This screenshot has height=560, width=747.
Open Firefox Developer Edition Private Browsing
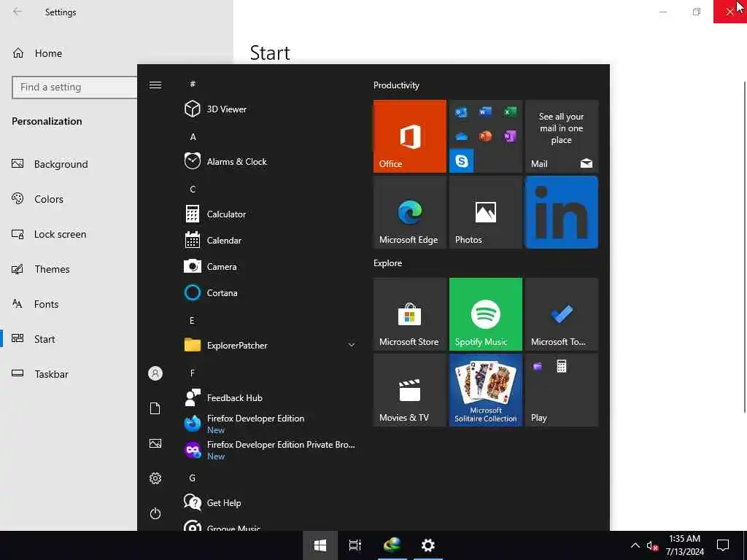coord(270,450)
